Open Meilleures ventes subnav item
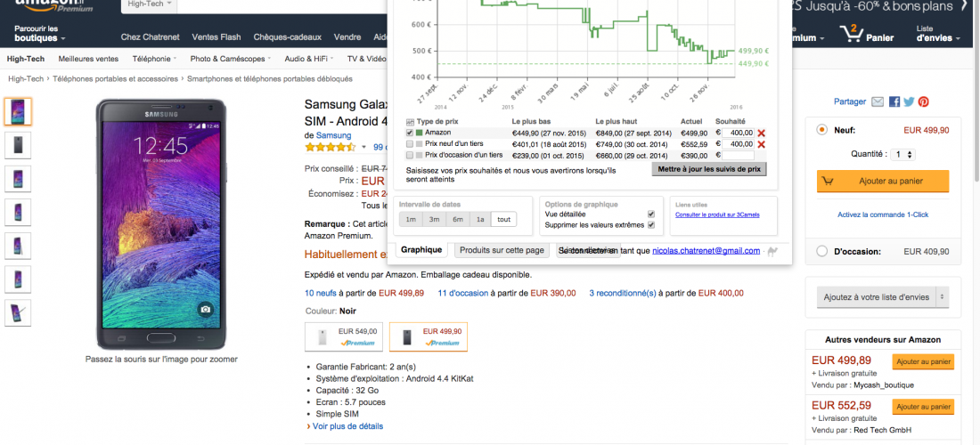The height and width of the screenshot is (445, 980). click(x=88, y=60)
